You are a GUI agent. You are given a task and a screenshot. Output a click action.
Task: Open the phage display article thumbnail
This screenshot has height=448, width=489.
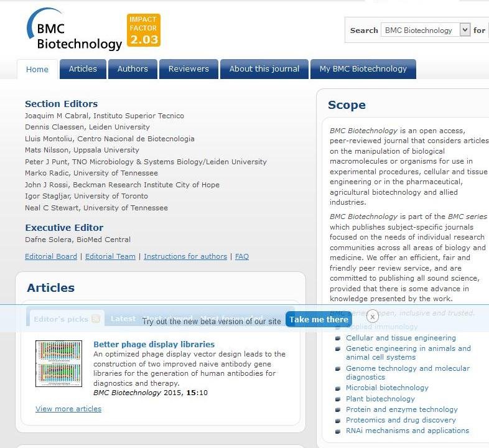point(58,363)
